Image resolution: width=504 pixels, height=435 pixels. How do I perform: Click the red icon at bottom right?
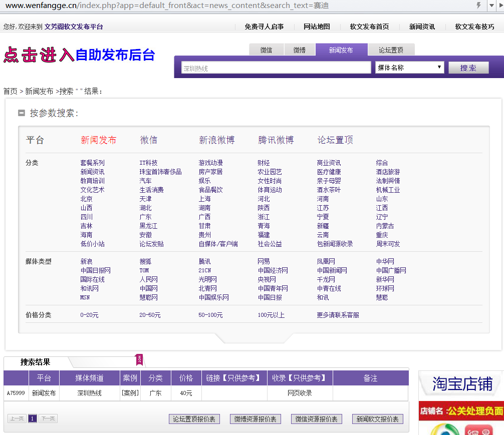pos(479,429)
